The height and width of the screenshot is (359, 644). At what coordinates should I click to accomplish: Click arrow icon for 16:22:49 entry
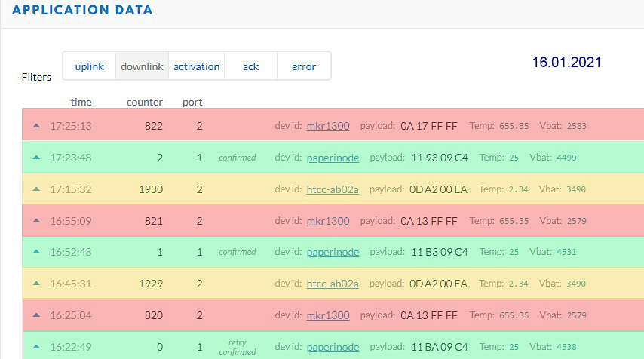click(36, 347)
